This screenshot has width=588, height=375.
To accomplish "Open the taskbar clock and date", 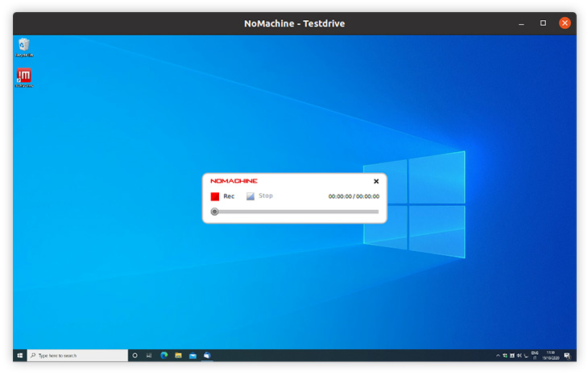I will click(550, 356).
